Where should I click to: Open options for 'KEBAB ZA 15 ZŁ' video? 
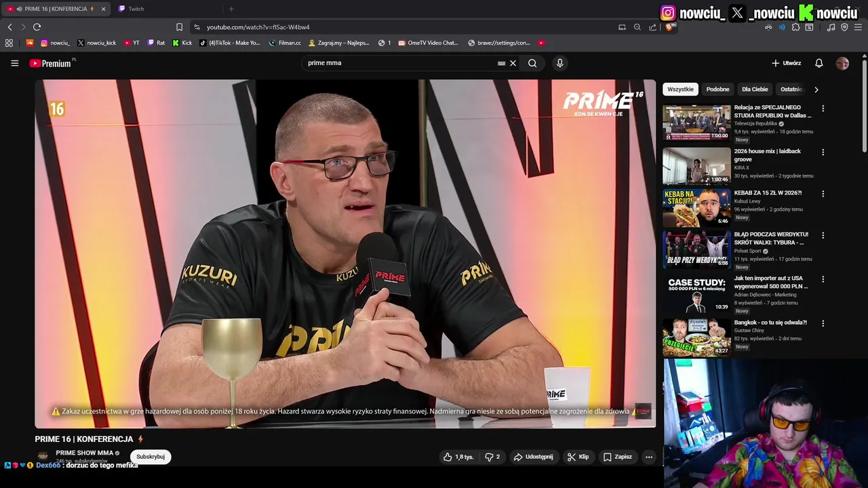pos(823,194)
